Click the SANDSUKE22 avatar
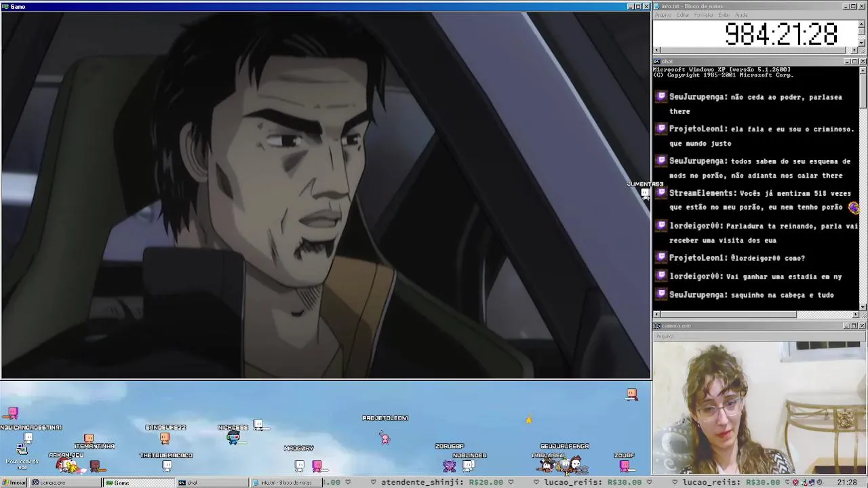The image size is (868, 488). click(165, 438)
